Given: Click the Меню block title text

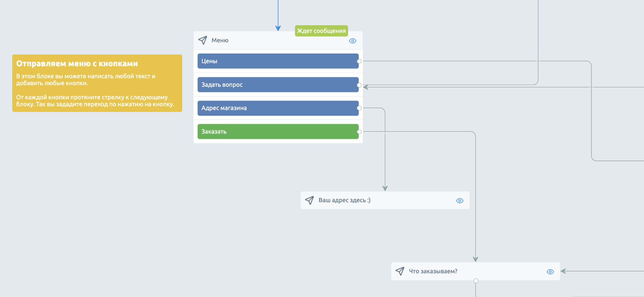Looking at the screenshot, I should point(220,40).
